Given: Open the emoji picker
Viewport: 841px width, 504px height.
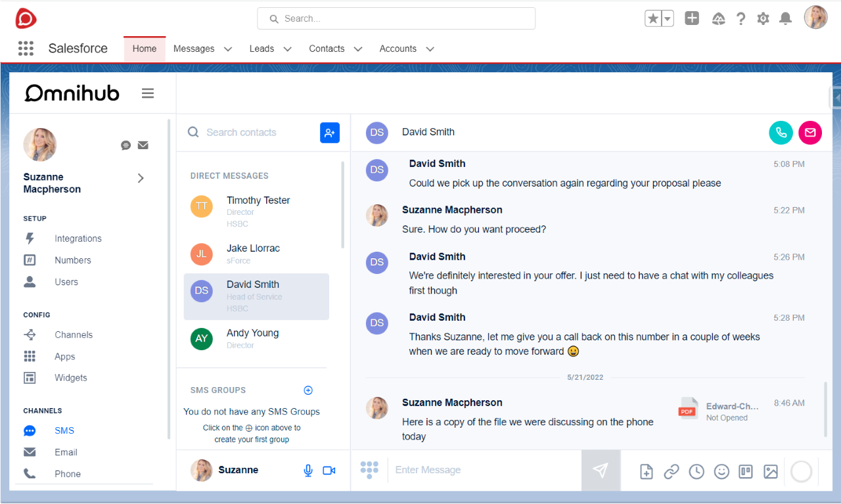Looking at the screenshot, I should point(721,471).
